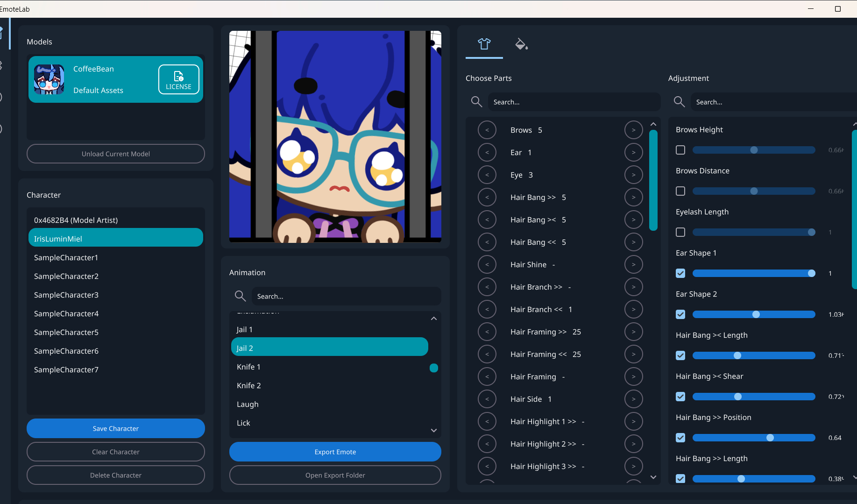Go to previous Hair Framing >> option

tap(487, 332)
